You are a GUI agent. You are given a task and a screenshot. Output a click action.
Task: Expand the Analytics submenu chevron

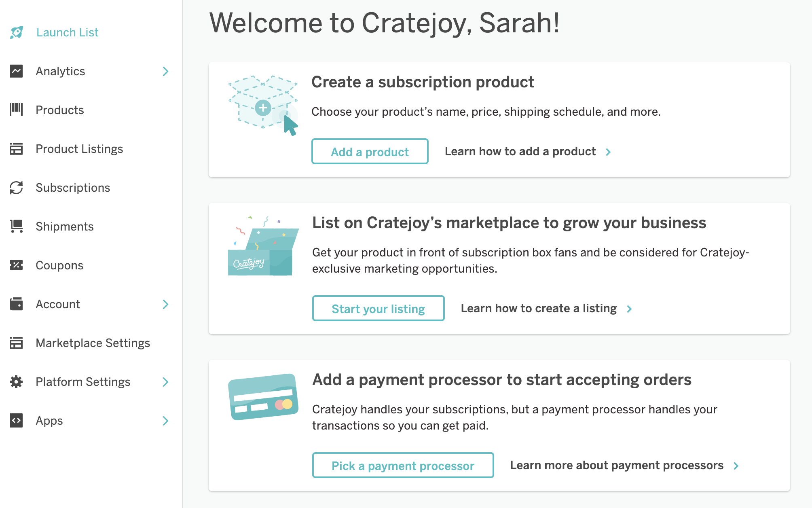tap(165, 72)
